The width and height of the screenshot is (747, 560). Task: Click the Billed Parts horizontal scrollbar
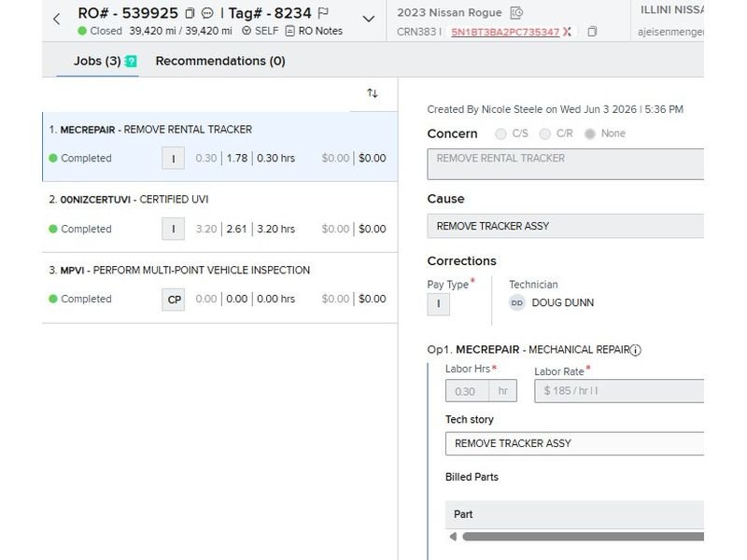(583, 537)
